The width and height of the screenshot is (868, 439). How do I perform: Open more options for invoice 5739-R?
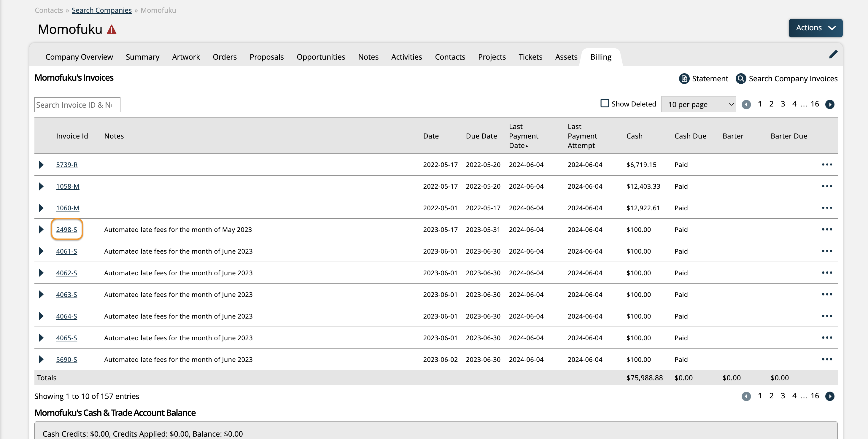pyautogui.click(x=827, y=164)
